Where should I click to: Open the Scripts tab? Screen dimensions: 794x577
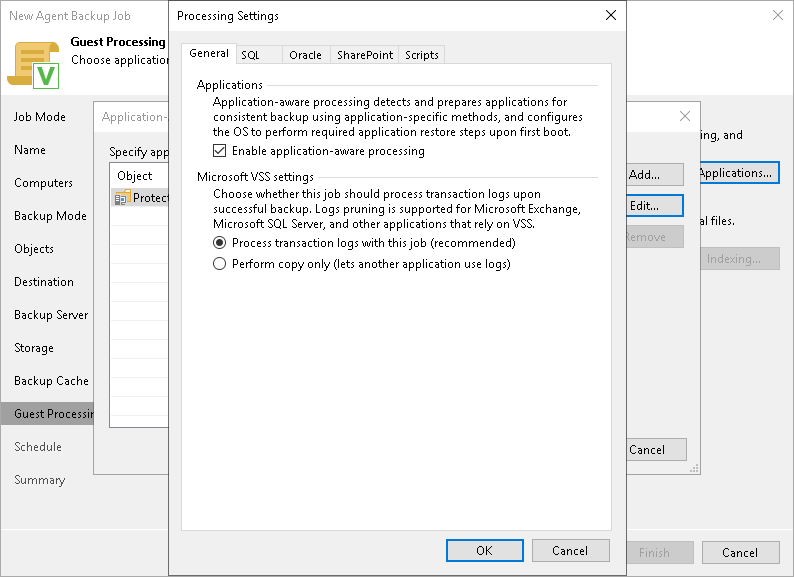422,55
